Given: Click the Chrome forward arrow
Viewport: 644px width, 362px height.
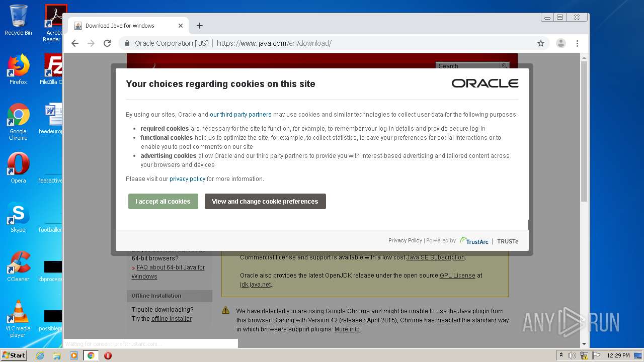Looking at the screenshot, I should (91, 43).
